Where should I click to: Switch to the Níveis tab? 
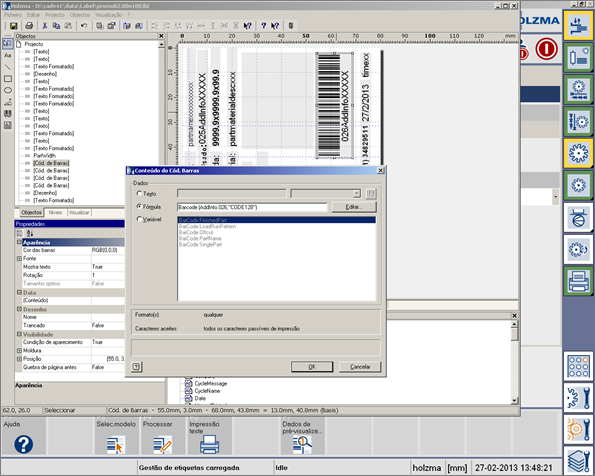tap(55, 213)
